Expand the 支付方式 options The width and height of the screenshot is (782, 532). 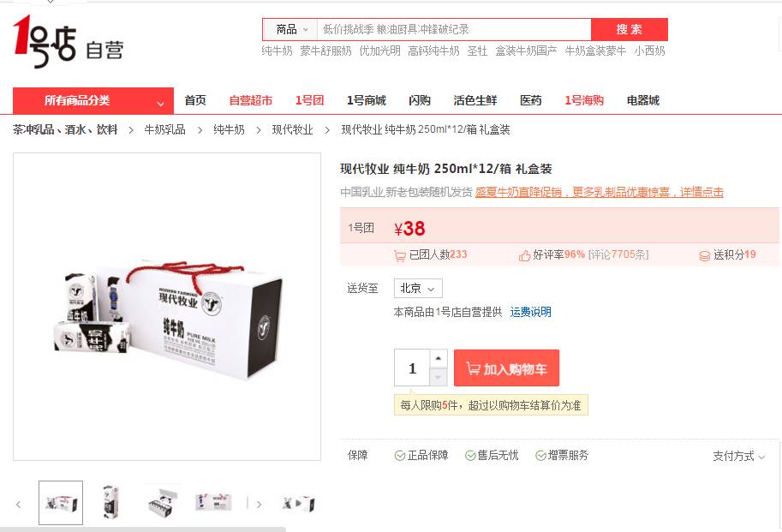coord(738,456)
